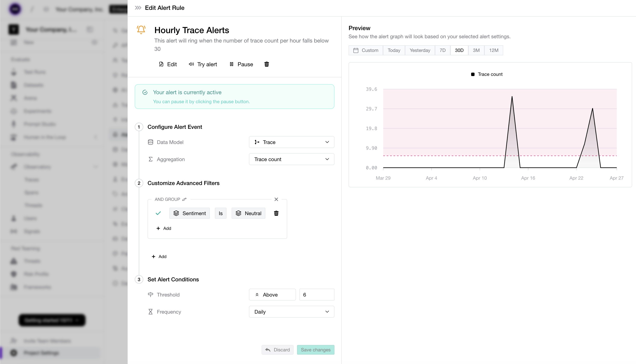Toggle AND GROUP operator swap icon

click(x=184, y=199)
